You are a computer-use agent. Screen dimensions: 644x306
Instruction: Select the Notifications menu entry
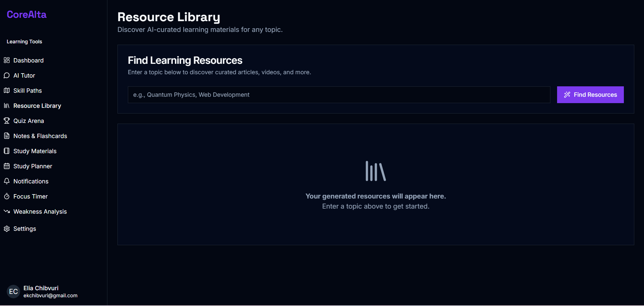tap(31, 181)
